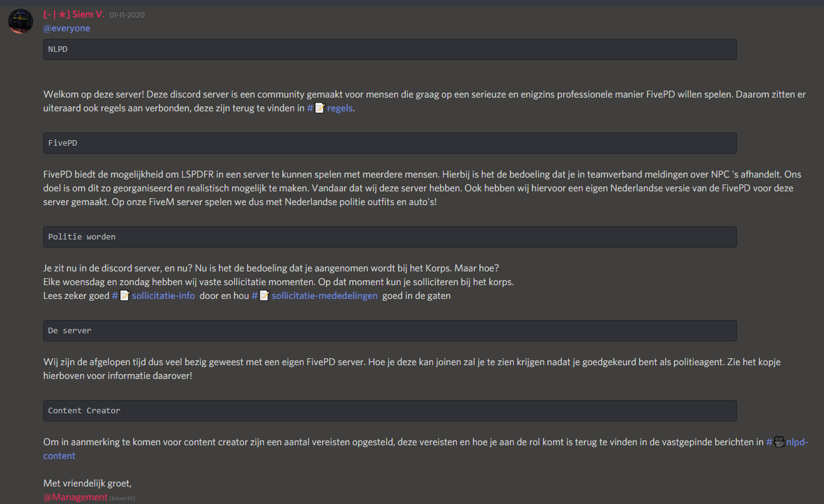Click the Siem V. username

click(x=92, y=14)
